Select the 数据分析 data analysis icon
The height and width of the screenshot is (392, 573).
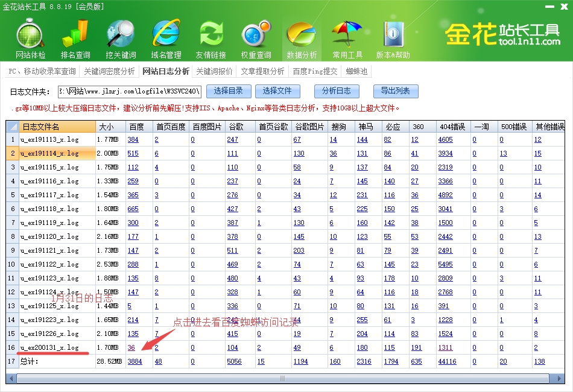tap(302, 38)
